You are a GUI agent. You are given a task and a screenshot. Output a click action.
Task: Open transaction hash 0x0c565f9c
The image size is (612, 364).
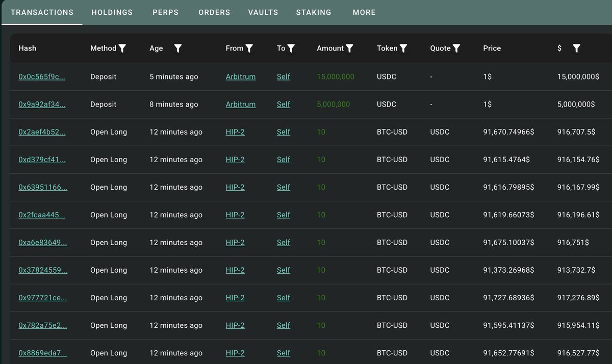[x=42, y=76]
